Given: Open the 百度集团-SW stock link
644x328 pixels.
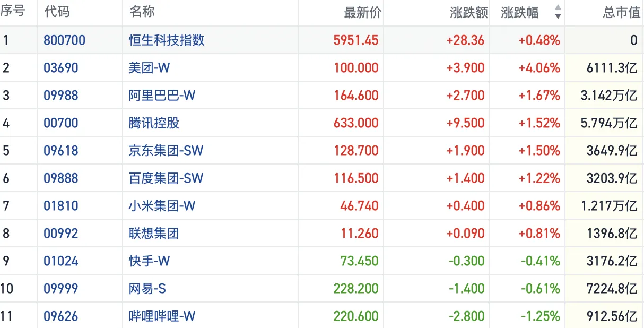Looking at the screenshot, I should (166, 178).
